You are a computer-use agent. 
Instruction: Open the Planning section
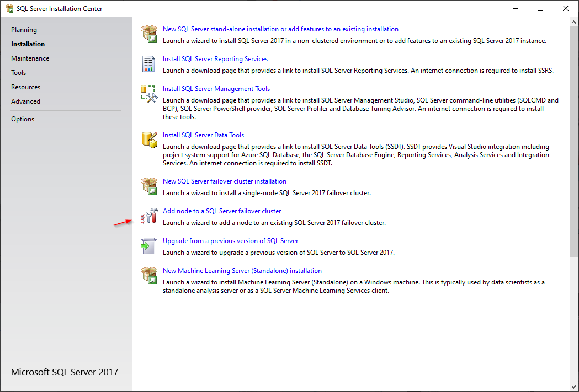(x=24, y=30)
